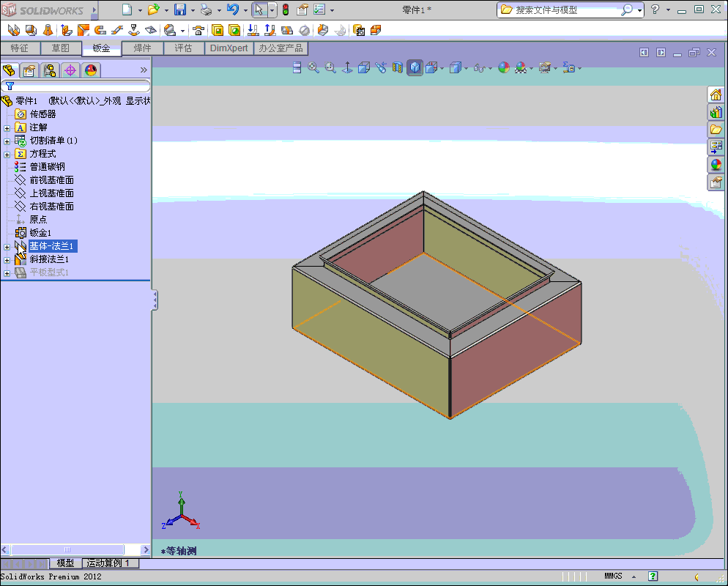Viewport: 728px width, 586px height.
Task: Click the Open file icon
Action: tap(153, 10)
